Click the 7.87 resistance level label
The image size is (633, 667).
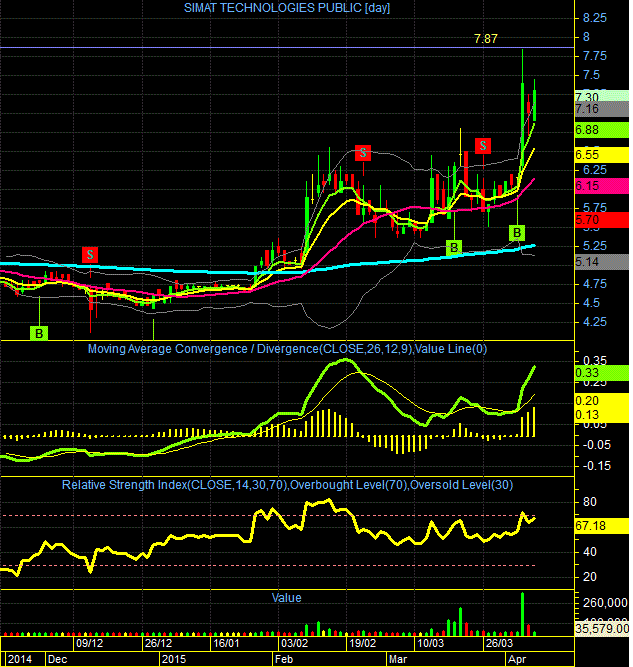485,39
